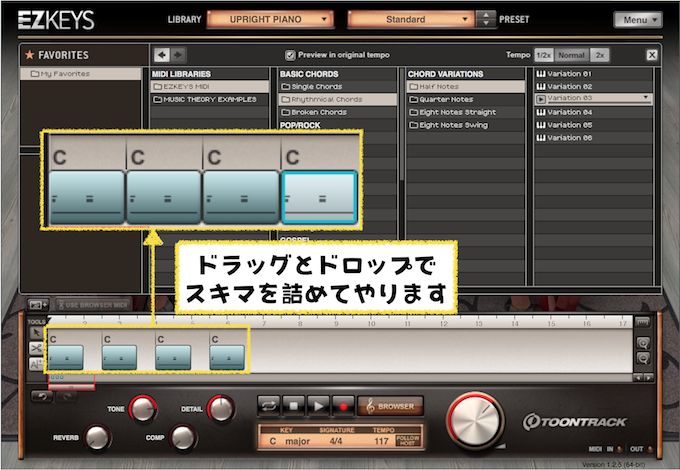Zoom out on the timeline
The height and width of the screenshot is (470, 680).
643,359
